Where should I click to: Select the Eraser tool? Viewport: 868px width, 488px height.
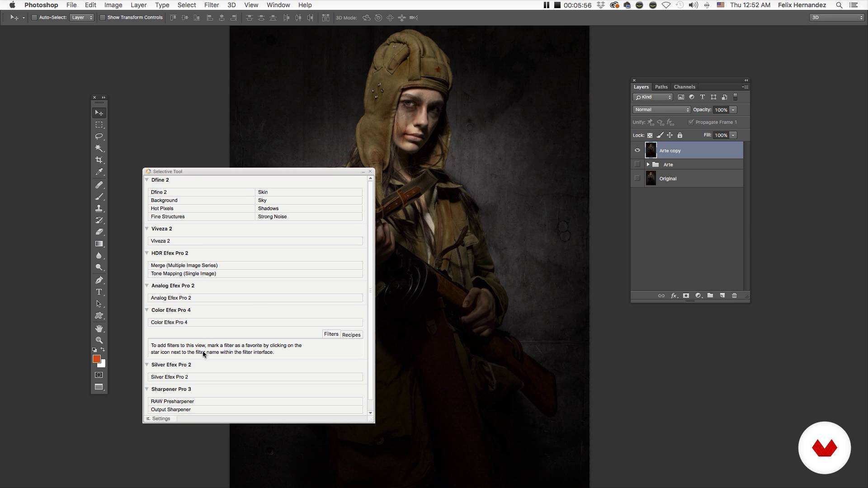(x=99, y=232)
